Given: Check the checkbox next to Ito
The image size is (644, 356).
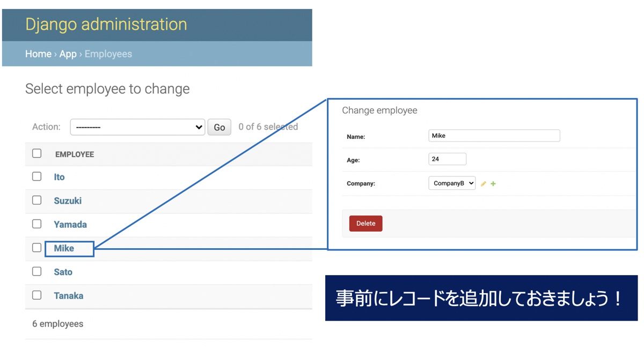Looking at the screenshot, I should click(36, 176).
